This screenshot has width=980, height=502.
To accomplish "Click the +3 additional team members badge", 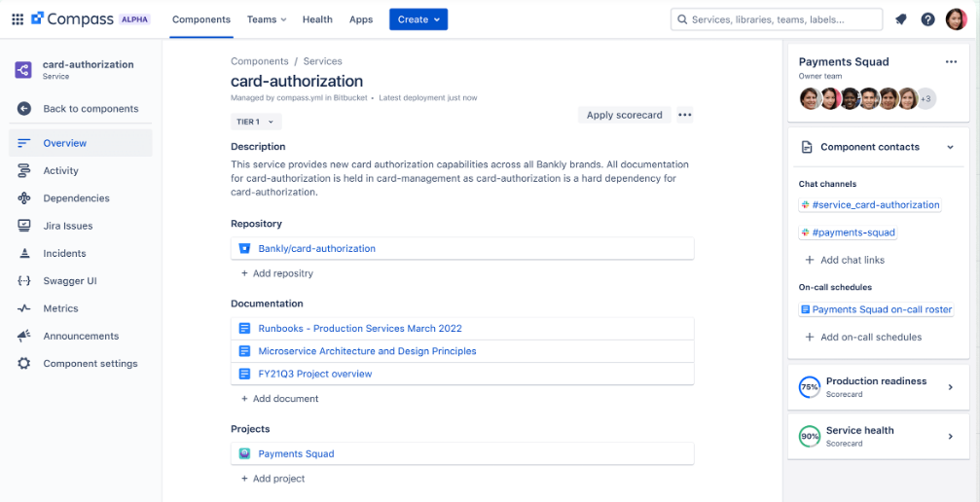I will pos(926,99).
